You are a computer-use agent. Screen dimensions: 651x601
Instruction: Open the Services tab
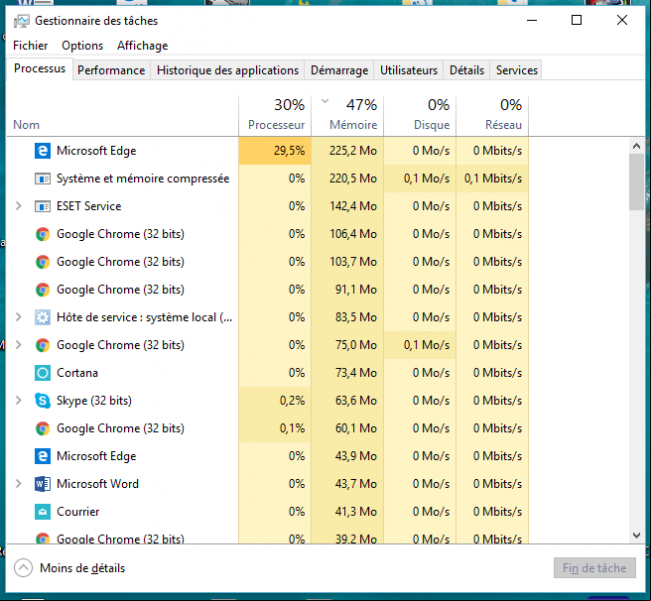516,70
